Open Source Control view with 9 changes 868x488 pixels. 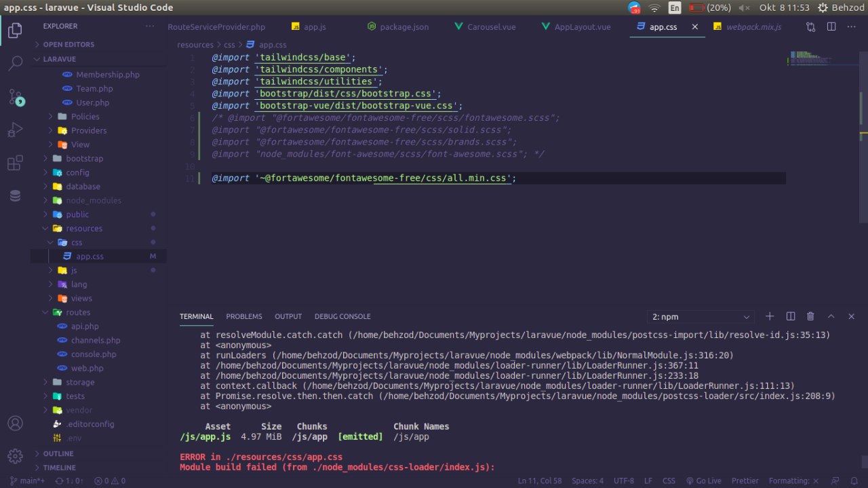click(x=16, y=97)
